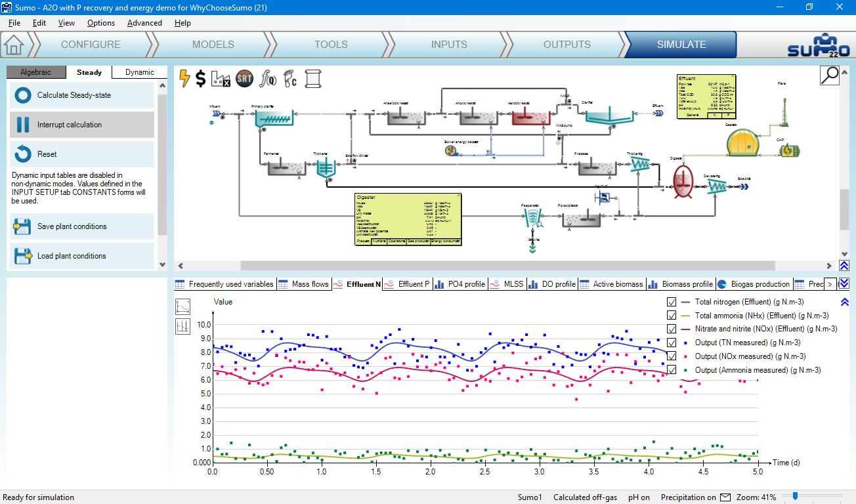Open the PO4 profile tab
Image resolution: width=856 pixels, height=504 pixels.
coord(460,284)
